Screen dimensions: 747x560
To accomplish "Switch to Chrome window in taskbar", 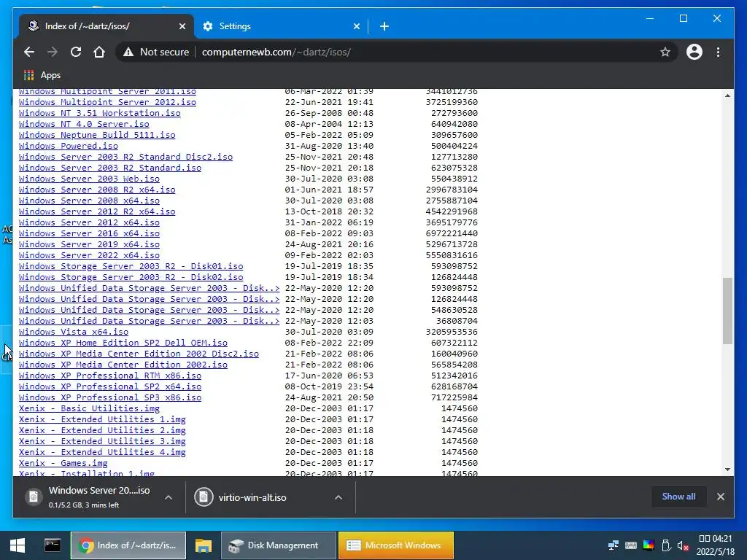I will (128, 545).
